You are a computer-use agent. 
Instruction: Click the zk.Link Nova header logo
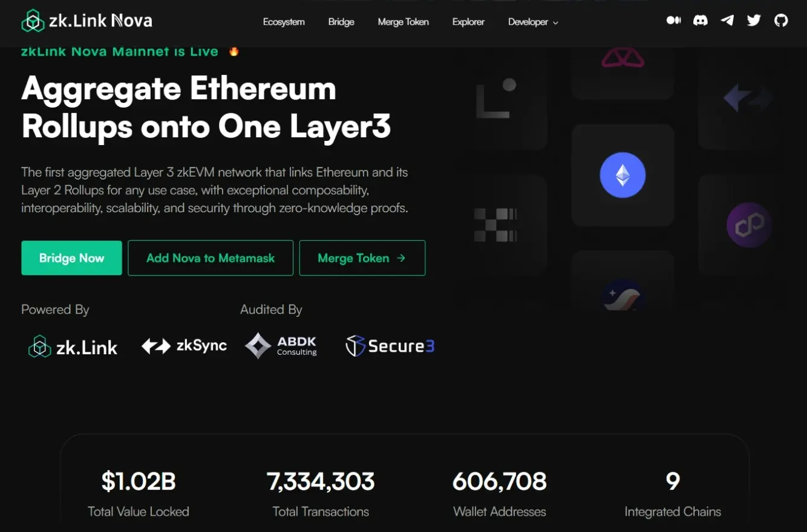tap(87, 21)
